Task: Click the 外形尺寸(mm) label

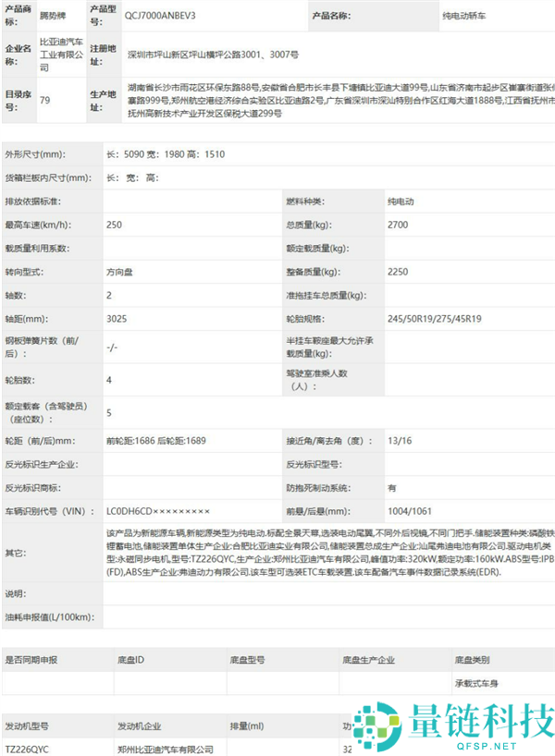Action: (x=35, y=154)
